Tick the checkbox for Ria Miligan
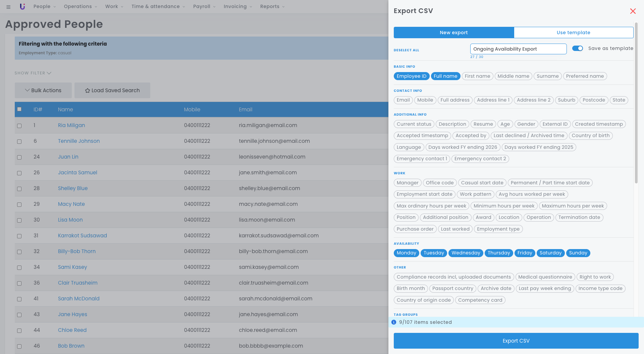Image resolution: width=644 pixels, height=354 pixels. pyautogui.click(x=19, y=126)
